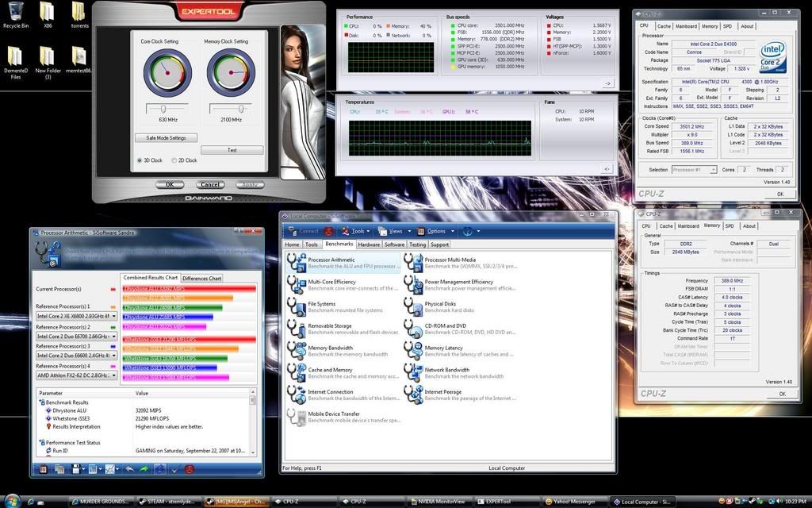Image resolution: width=812 pixels, height=508 pixels.
Task: Open Reference Processor 2 dropdown (Core 2 Duo E6700)
Action: tap(77, 337)
